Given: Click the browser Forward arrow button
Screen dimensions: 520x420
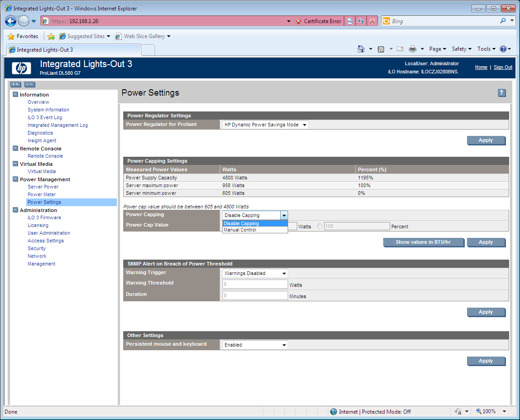Looking at the screenshot, I should pyautogui.click(x=24, y=21).
